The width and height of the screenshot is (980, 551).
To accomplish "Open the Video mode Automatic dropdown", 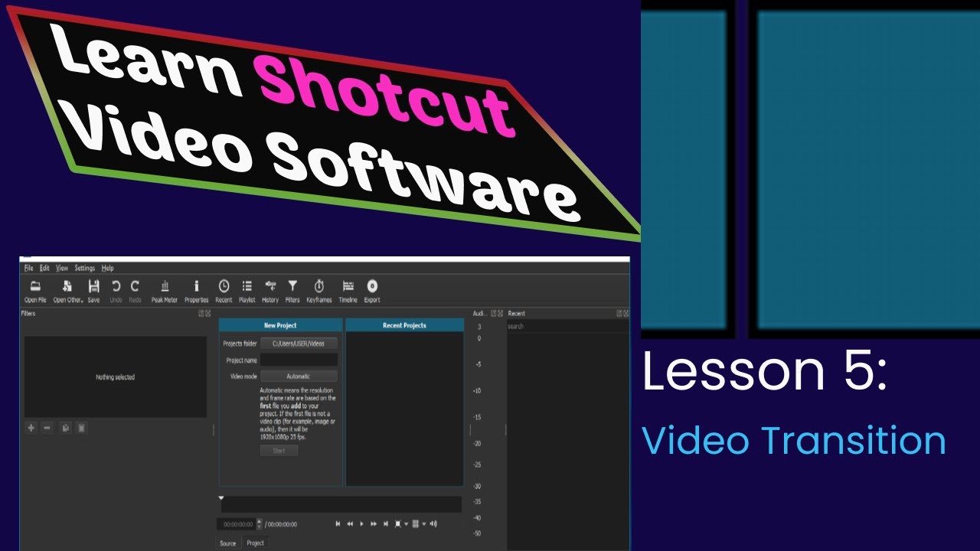I will [299, 376].
